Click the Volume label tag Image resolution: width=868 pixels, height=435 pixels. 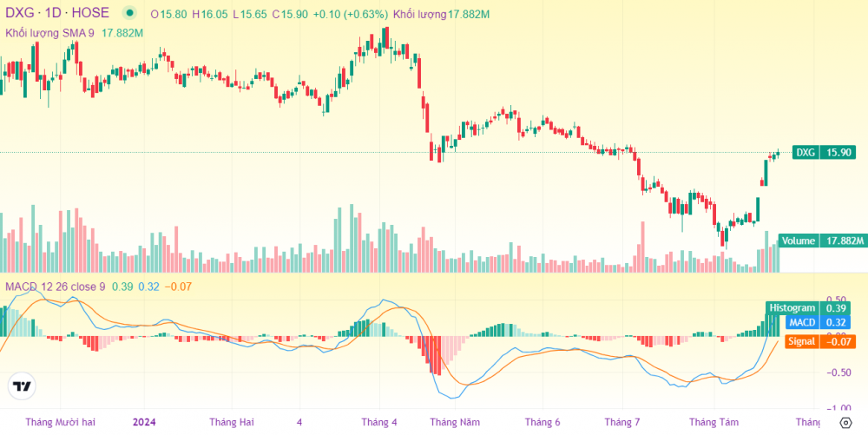click(819, 241)
